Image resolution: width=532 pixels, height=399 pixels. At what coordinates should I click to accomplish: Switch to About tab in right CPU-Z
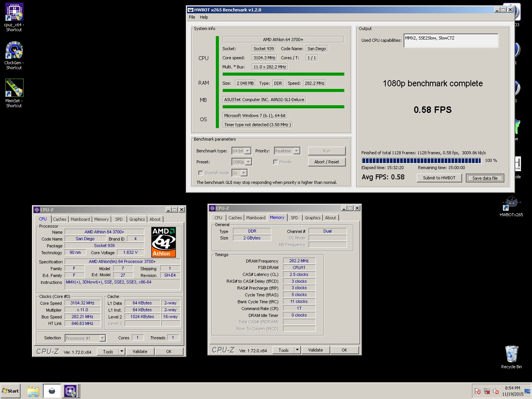(331, 218)
